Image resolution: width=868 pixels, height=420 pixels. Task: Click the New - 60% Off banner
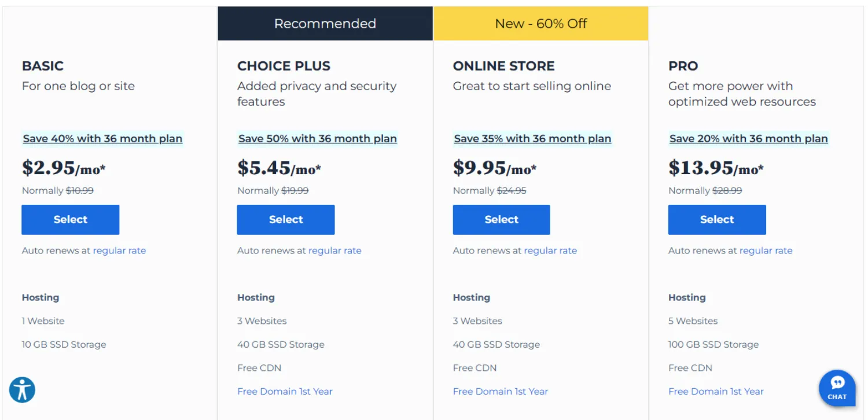(541, 24)
